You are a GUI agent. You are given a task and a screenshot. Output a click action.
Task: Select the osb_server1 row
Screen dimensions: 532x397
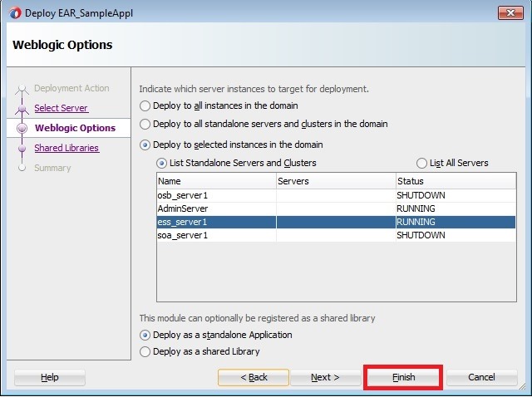(x=216, y=195)
